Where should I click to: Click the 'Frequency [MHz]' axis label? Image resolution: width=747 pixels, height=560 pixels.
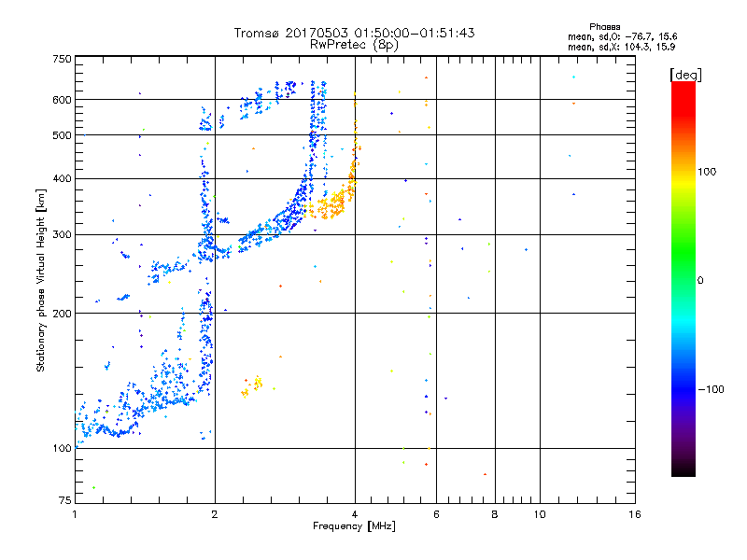point(354,526)
